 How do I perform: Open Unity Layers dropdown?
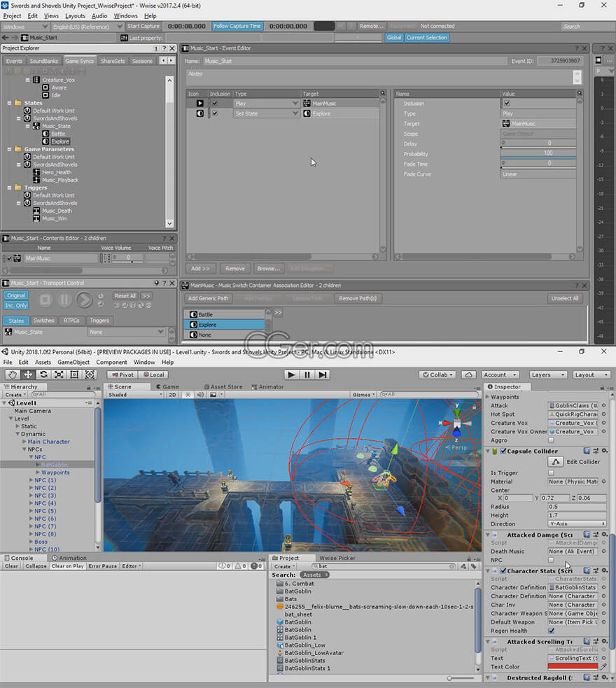tap(548, 374)
